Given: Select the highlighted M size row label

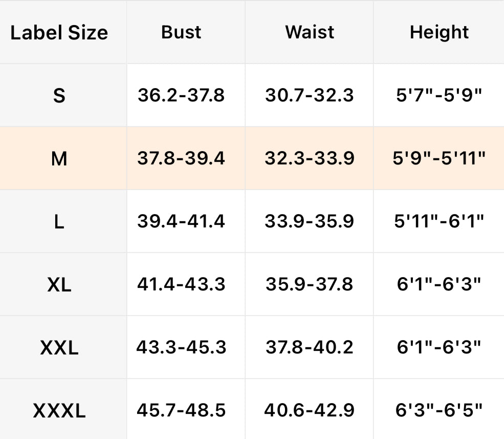Looking at the screenshot, I should point(59,159).
